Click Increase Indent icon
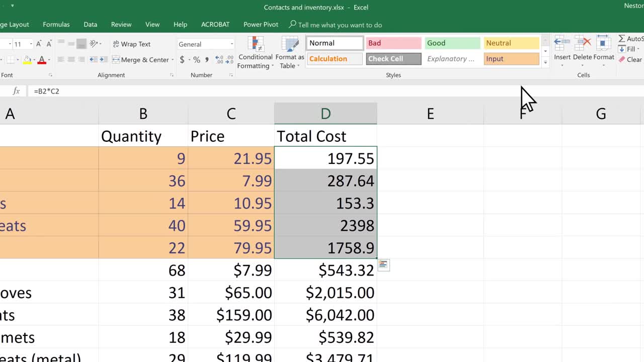The width and height of the screenshot is (644, 362). (x=103, y=60)
